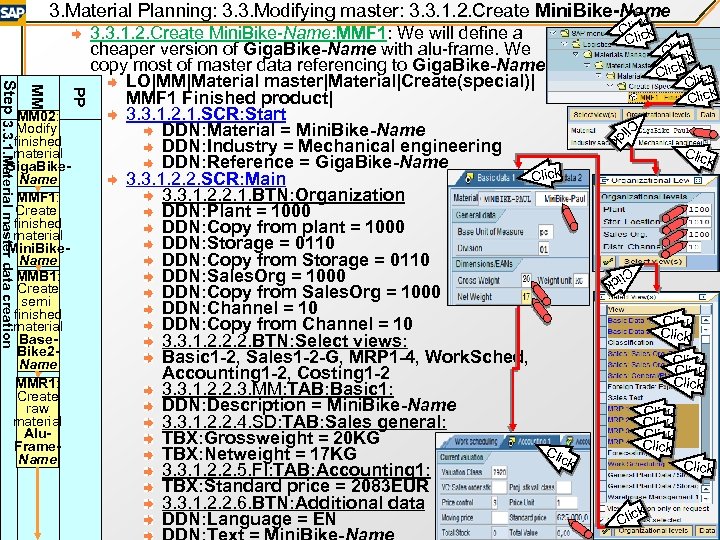Screen dimensions: 720x540
Task: Click green checkmark in Organizational Levels dialog
Action: coord(608,262)
